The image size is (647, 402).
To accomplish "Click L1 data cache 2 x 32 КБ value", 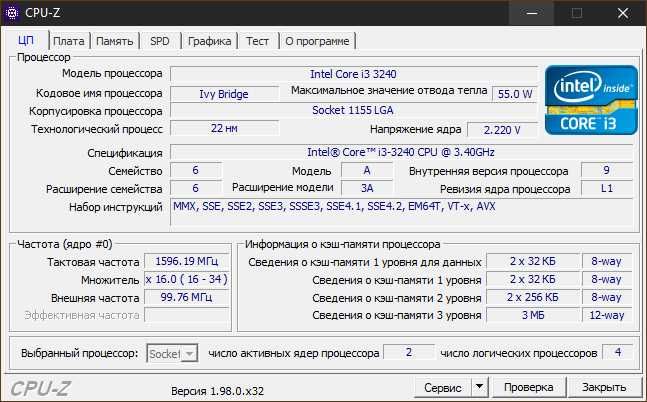I will [x=533, y=261].
